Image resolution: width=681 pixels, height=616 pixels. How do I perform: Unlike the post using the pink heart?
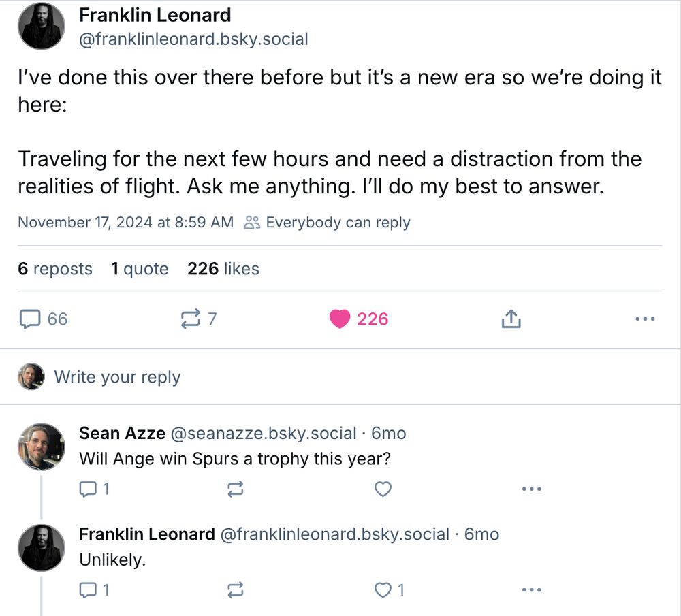[x=358, y=319]
